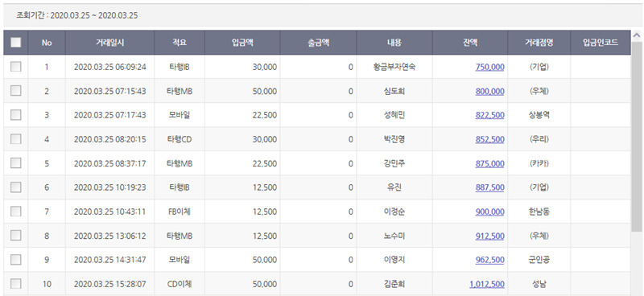Click the 822,500 balance link

pos(489,116)
